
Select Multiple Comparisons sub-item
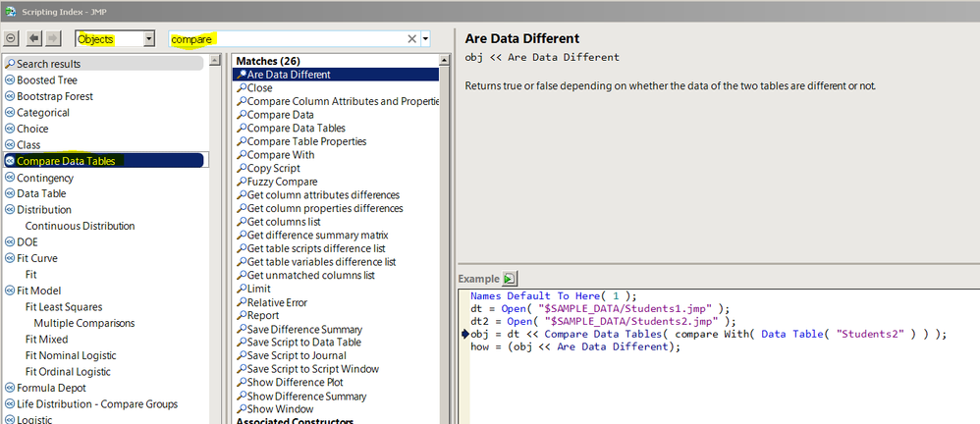(x=84, y=323)
